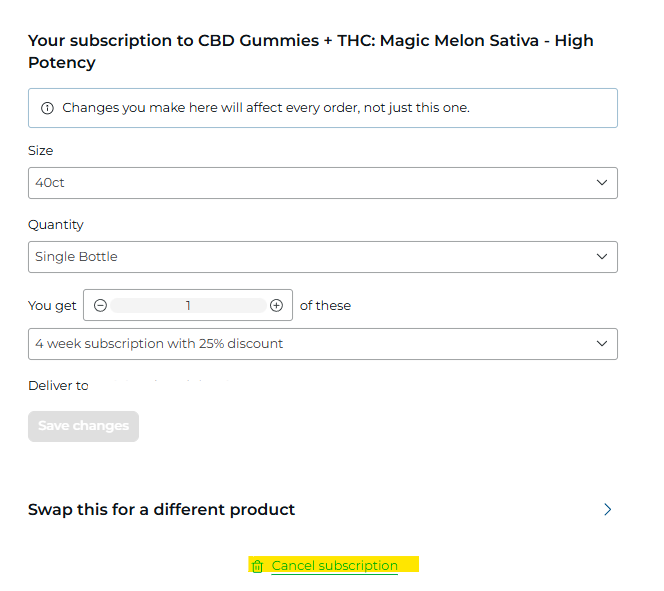Click the right chevron beside Swap product
Viewport: 664px width, 591px height.
tap(607, 509)
